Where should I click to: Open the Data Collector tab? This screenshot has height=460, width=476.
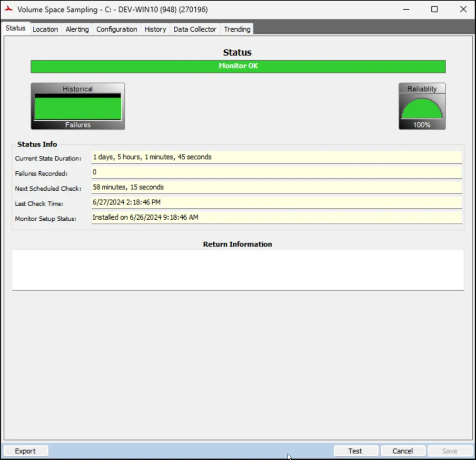(x=195, y=29)
